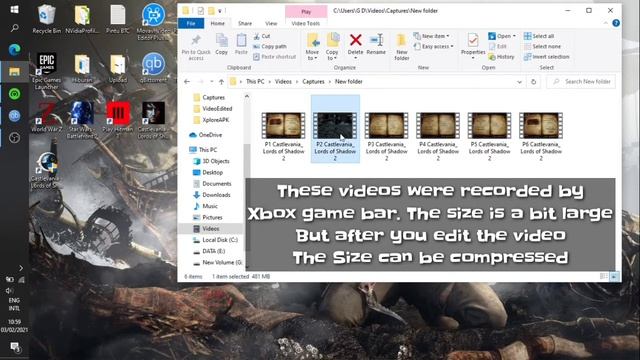Select This PC in navigation pane
The height and width of the screenshot is (360, 640).
(x=208, y=150)
